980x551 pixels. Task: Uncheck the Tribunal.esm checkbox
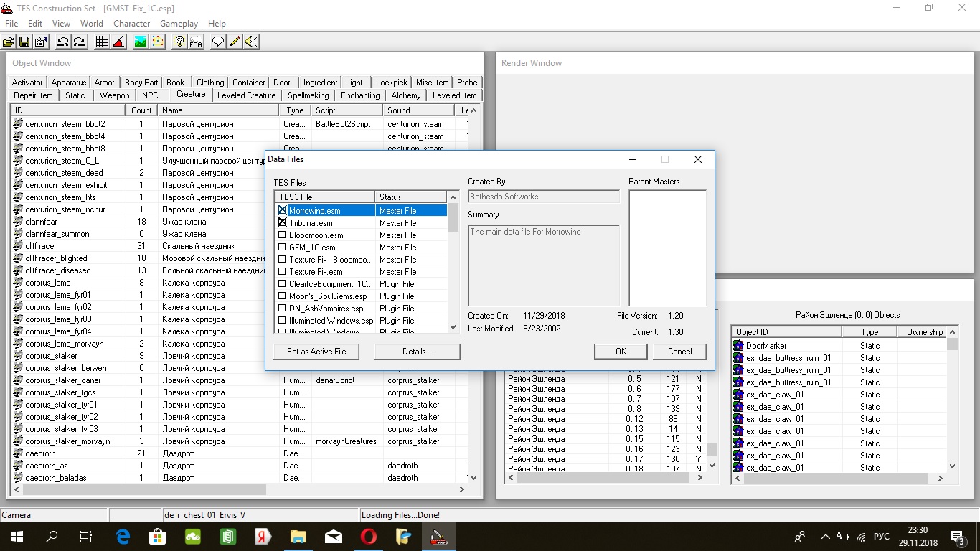coord(282,223)
